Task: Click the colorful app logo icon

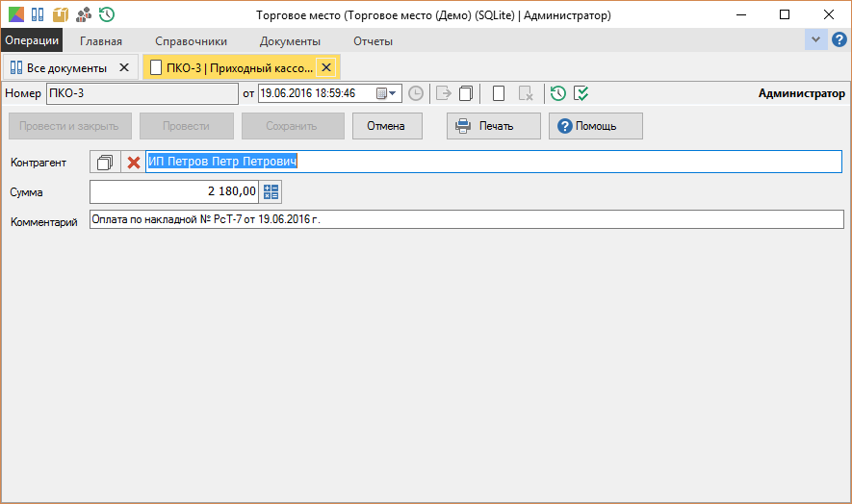Action: click(x=16, y=14)
